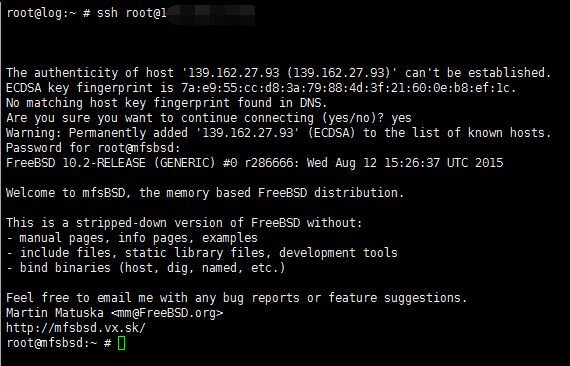570x366 pixels.
Task: Click 'Martin Matuska' author name
Action: pos(55,313)
